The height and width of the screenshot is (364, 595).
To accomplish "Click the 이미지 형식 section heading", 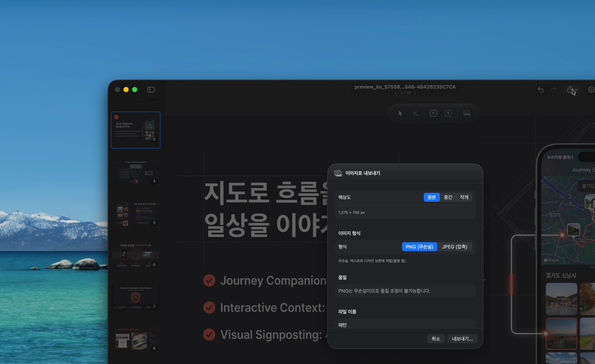I will point(349,233).
